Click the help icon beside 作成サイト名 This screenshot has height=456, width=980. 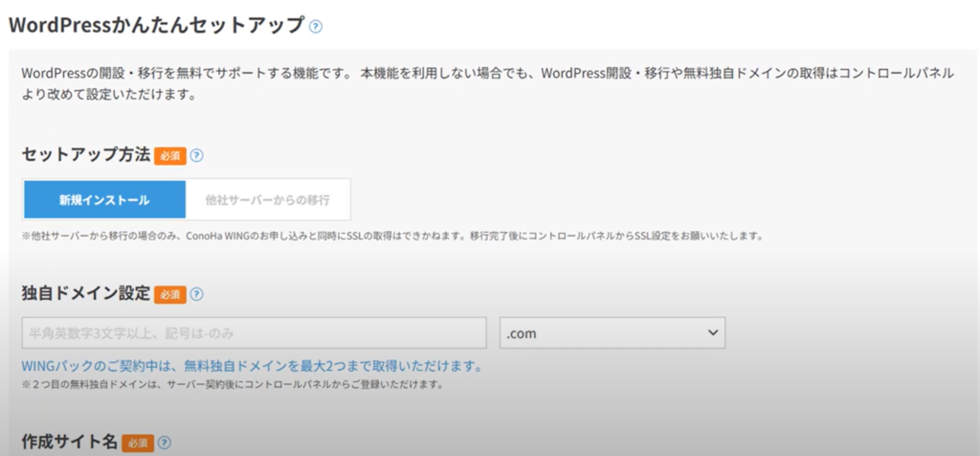[166, 444]
